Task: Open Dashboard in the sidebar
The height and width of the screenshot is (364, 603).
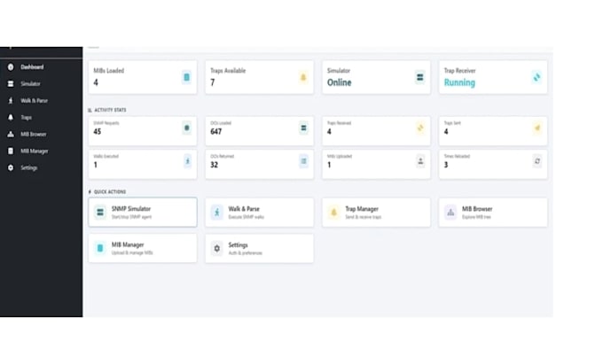Action: click(32, 67)
